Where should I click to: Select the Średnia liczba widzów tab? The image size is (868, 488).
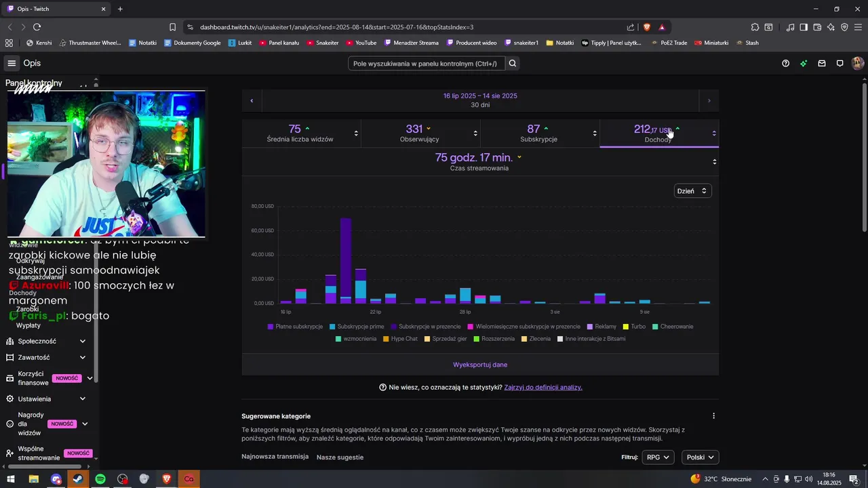pos(301,133)
